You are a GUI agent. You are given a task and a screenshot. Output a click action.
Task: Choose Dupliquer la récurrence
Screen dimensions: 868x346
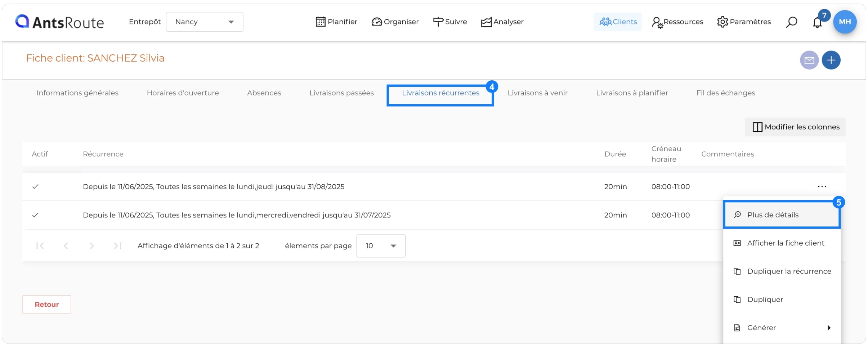[x=782, y=271]
